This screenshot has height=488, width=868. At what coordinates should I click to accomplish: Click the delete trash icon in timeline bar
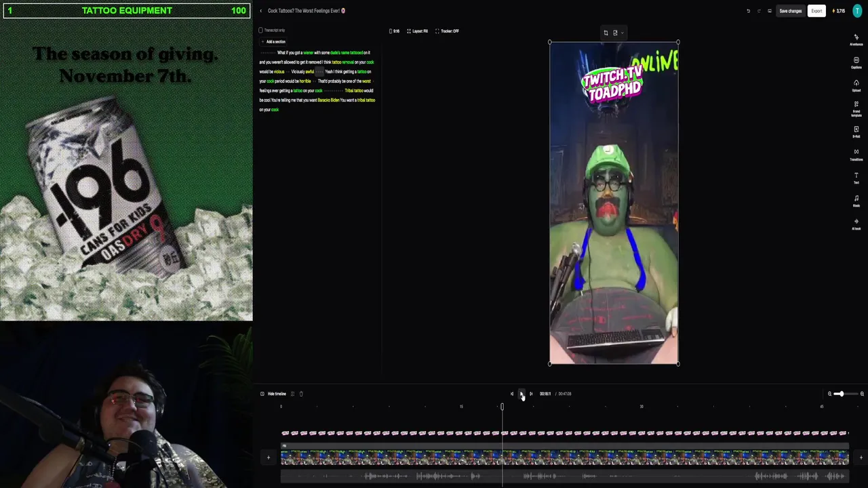pyautogui.click(x=301, y=394)
